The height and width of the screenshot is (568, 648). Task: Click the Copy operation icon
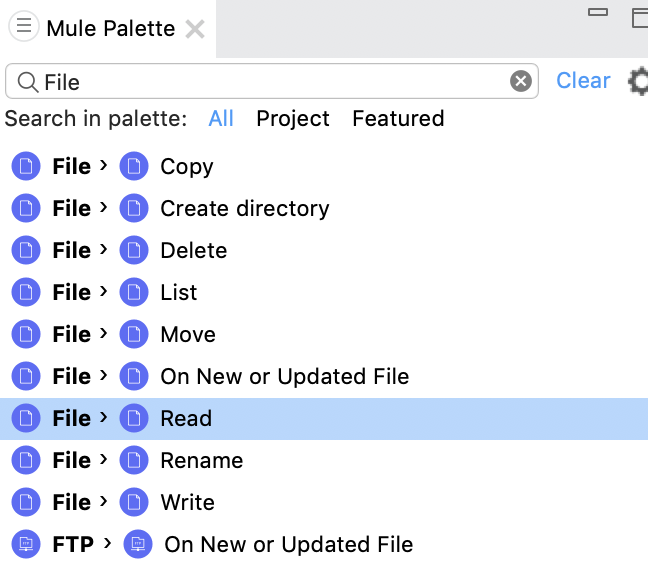tap(134, 166)
